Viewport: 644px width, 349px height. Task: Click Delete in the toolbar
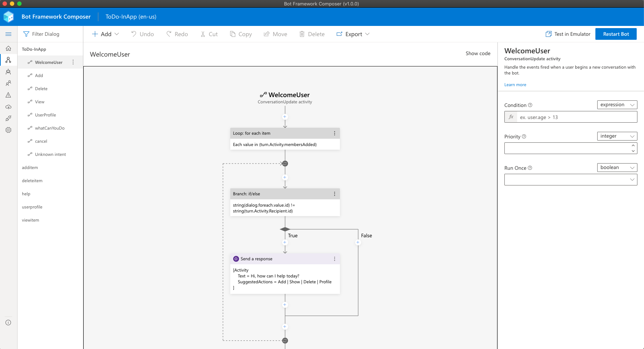coord(312,34)
